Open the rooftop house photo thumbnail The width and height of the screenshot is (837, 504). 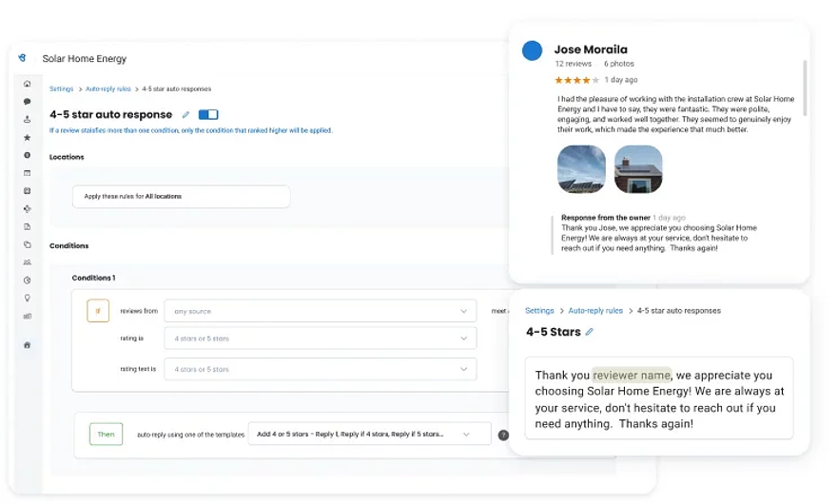(638, 169)
